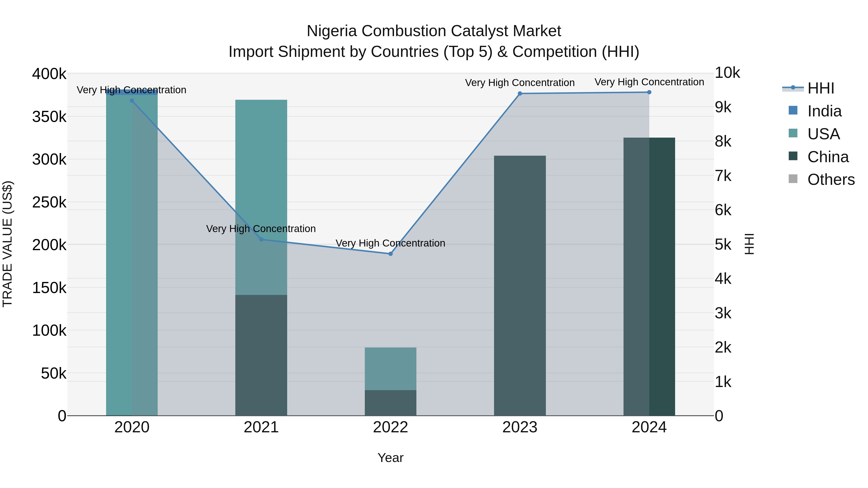The image size is (868, 488).
Task: Click the 2022 USA bar segment
Action: 391,369
